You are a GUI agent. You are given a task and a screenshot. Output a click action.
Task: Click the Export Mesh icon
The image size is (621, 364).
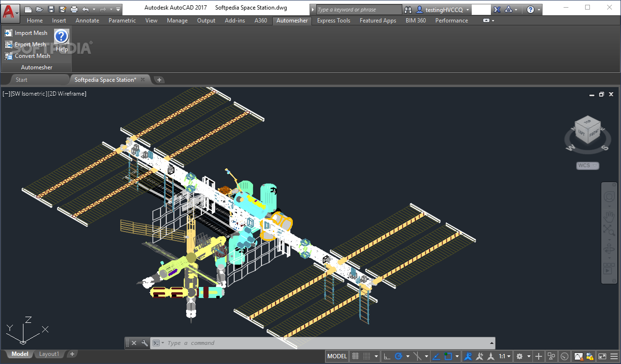8,44
